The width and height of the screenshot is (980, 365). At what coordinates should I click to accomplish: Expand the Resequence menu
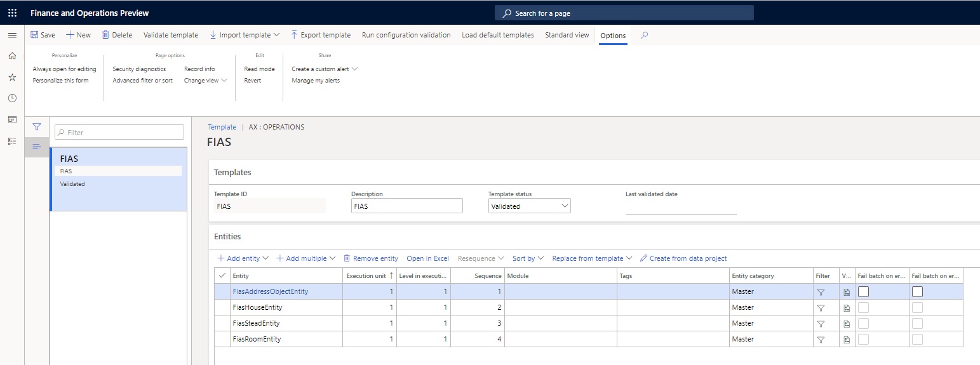tap(481, 258)
